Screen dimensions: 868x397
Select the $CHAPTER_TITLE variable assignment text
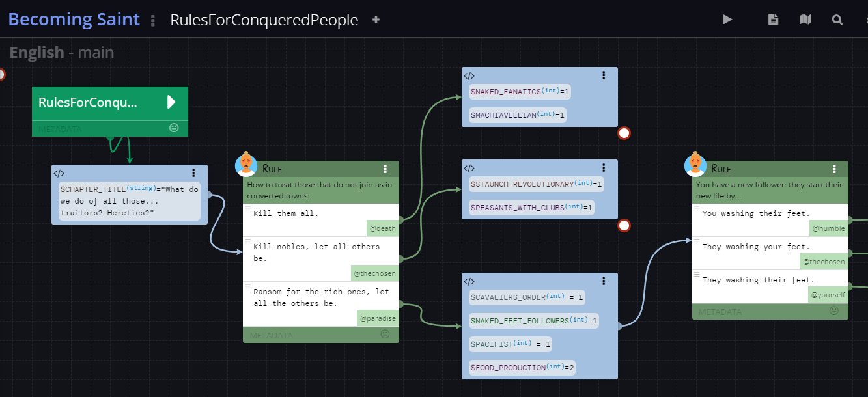click(130, 200)
